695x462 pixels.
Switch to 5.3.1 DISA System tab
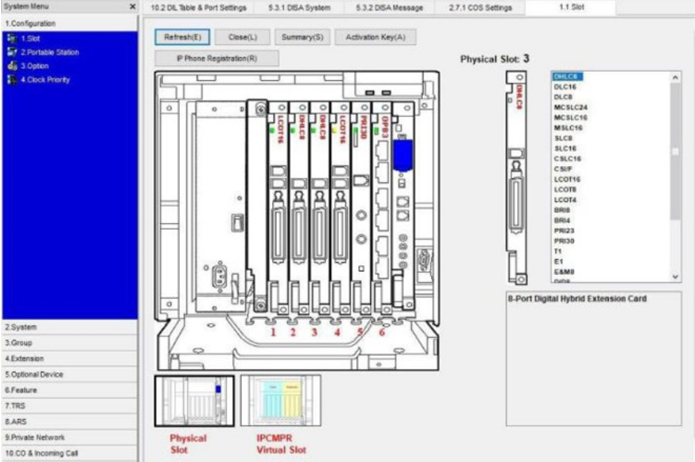pos(299,8)
